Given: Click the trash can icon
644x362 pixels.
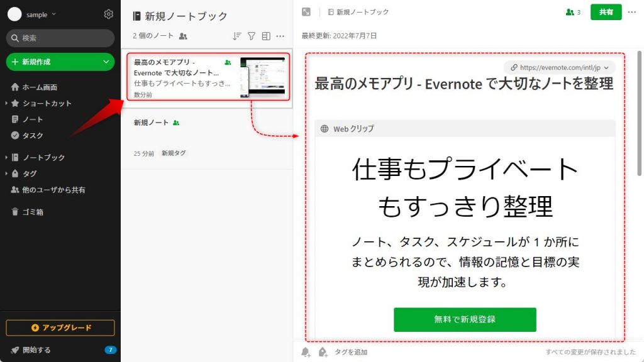Looking at the screenshot, I should [15, 212].
